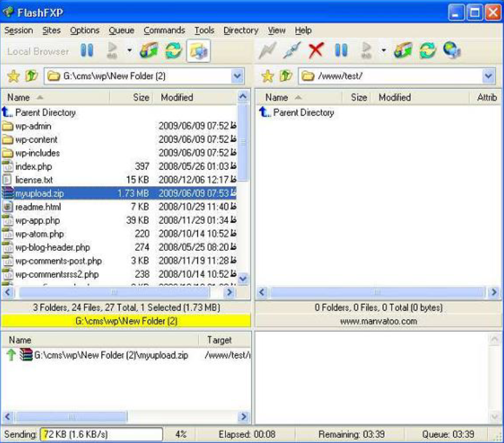
Task: Click the remote list horizontal scroll left arrow
Action: [262, 293]
